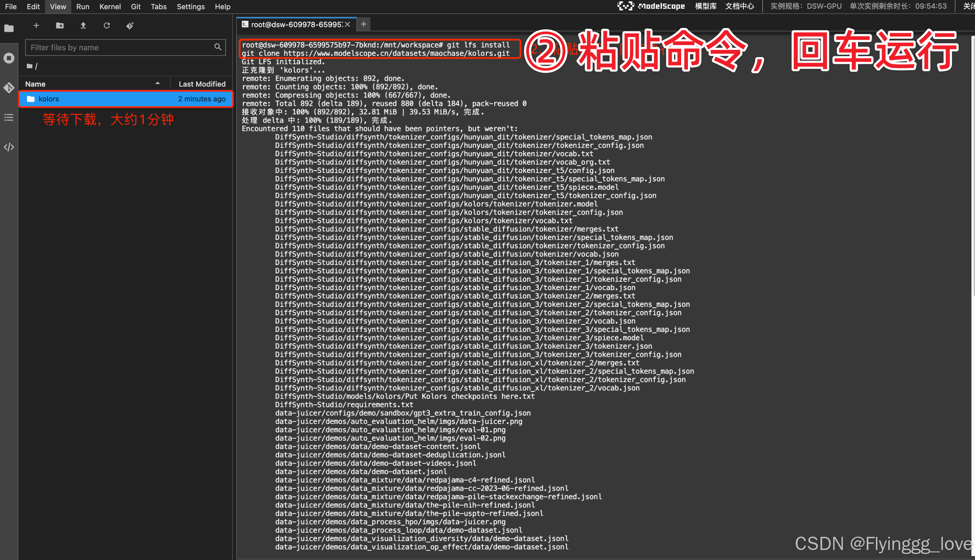Sort files by Last Modified column

(x=202, y=84)
